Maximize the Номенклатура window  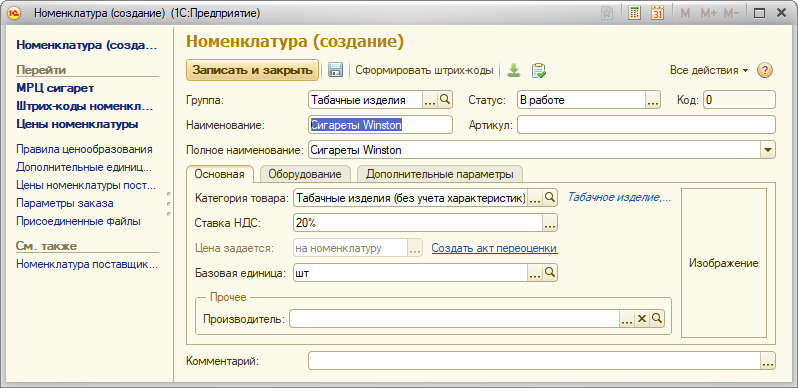759,13
